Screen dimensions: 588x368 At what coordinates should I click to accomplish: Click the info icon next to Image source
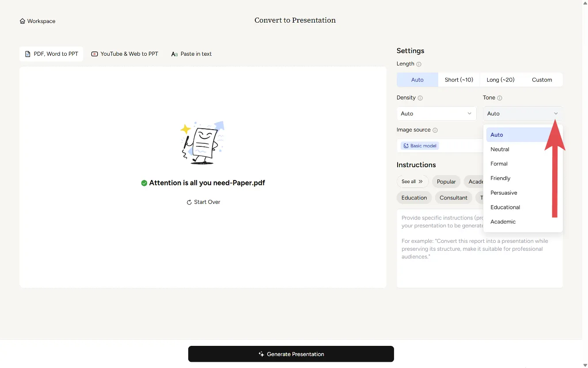click(435, 130)
